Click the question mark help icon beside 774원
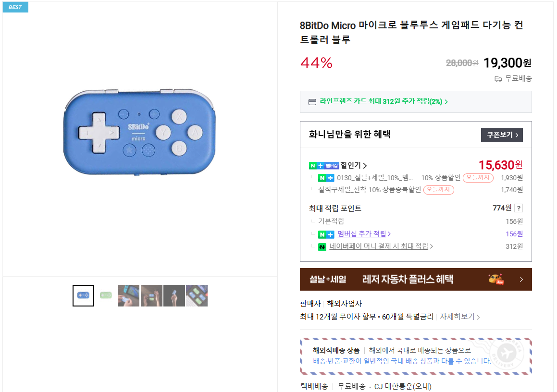557x392 pixels. coord(518,208)
